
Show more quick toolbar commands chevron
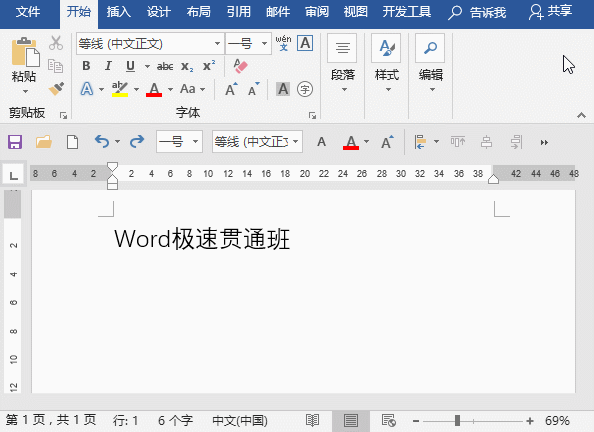coord(544,142)
